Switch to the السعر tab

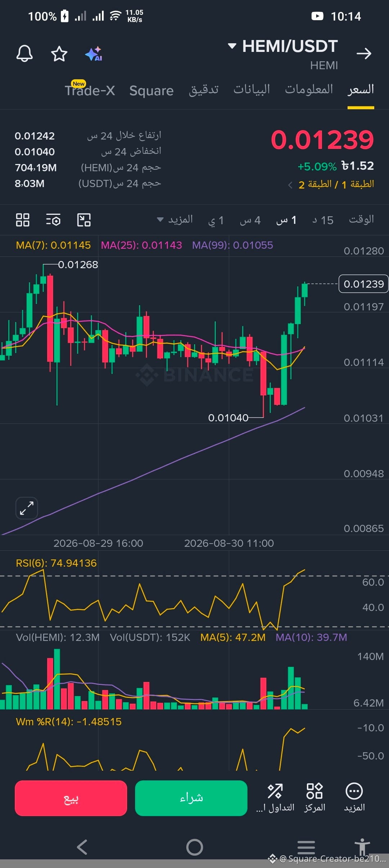[361, 89]
